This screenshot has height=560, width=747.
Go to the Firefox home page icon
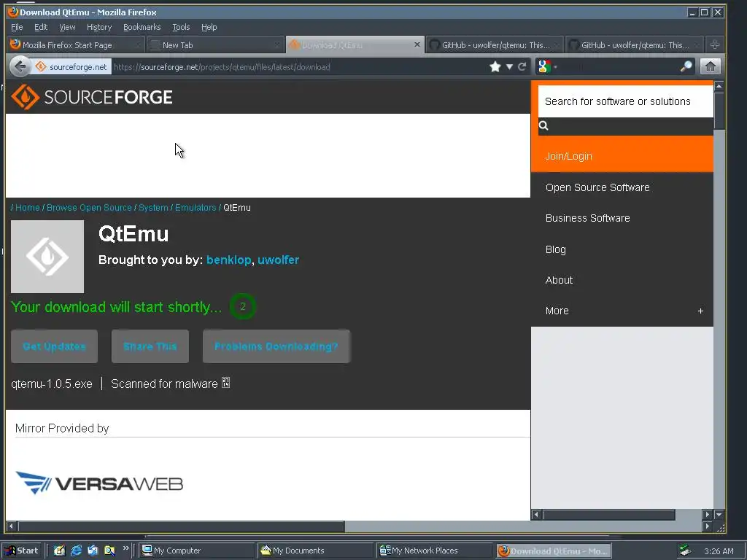click(x=711, y=66)
